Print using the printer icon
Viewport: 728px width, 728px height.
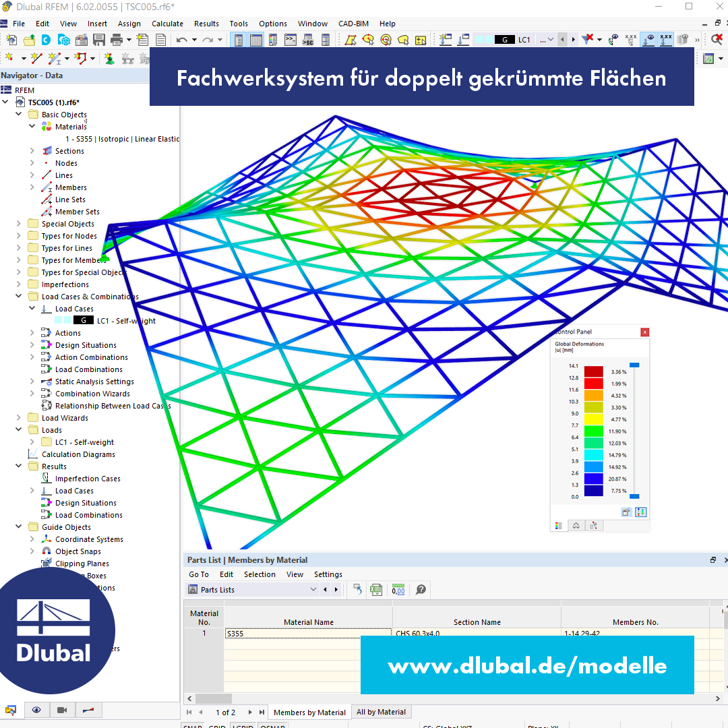coord(117,40)
